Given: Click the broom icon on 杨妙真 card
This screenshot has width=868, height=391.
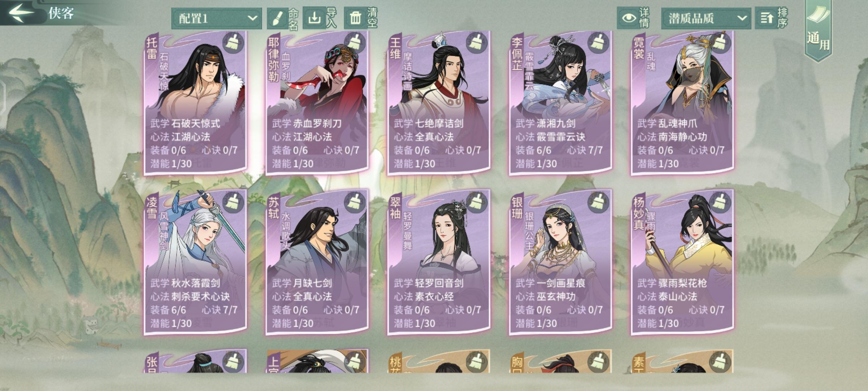Looking at the screenshot, I should click(x=719, y=202).
